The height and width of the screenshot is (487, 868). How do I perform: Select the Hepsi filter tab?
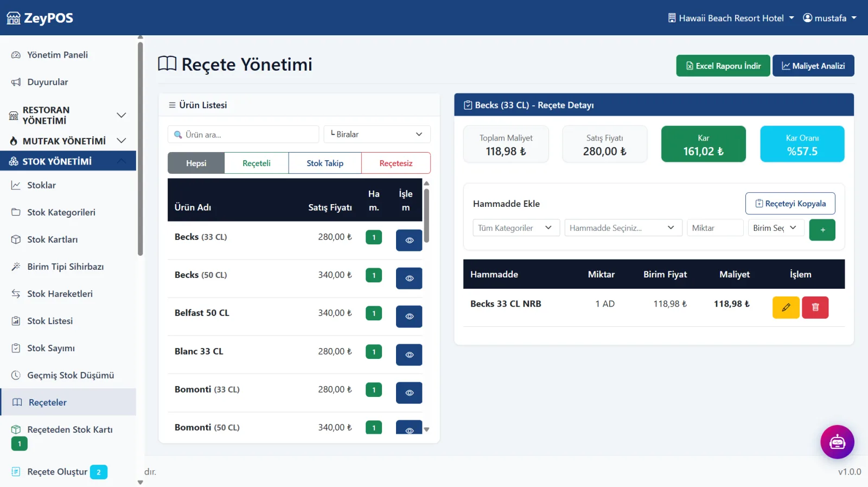pos(196,163)
